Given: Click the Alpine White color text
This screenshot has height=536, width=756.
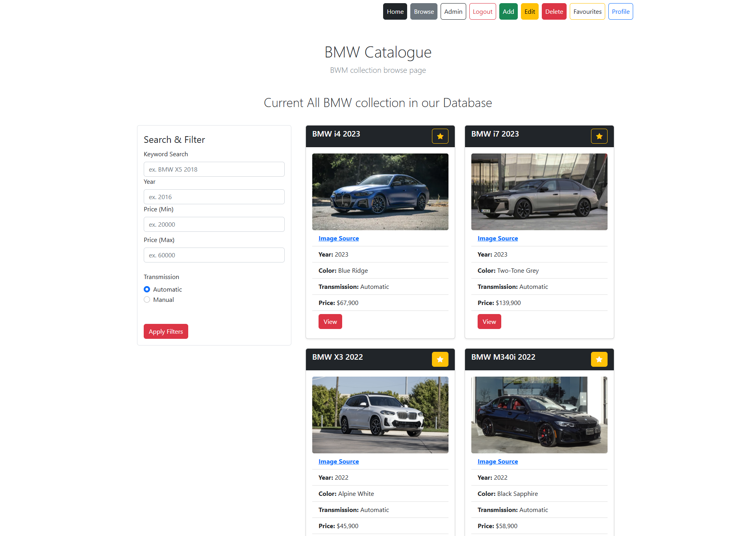Looking at the screenshot, I should [356, 494].
